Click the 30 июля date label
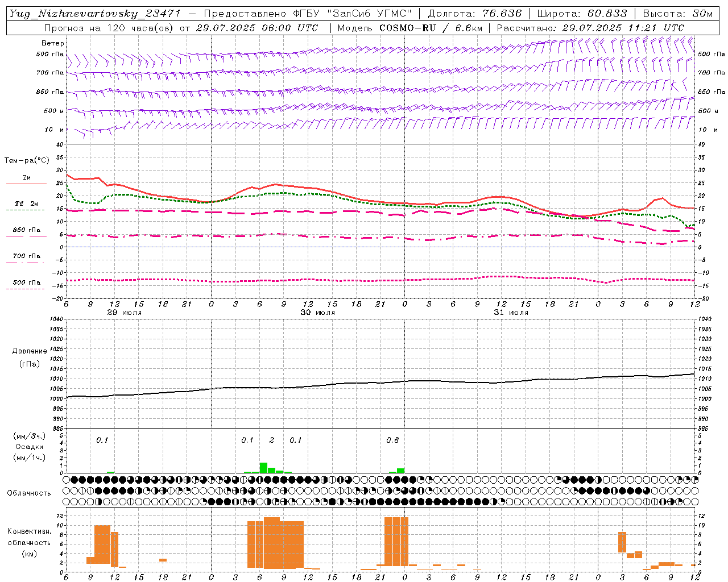 (x=317, y=313)
